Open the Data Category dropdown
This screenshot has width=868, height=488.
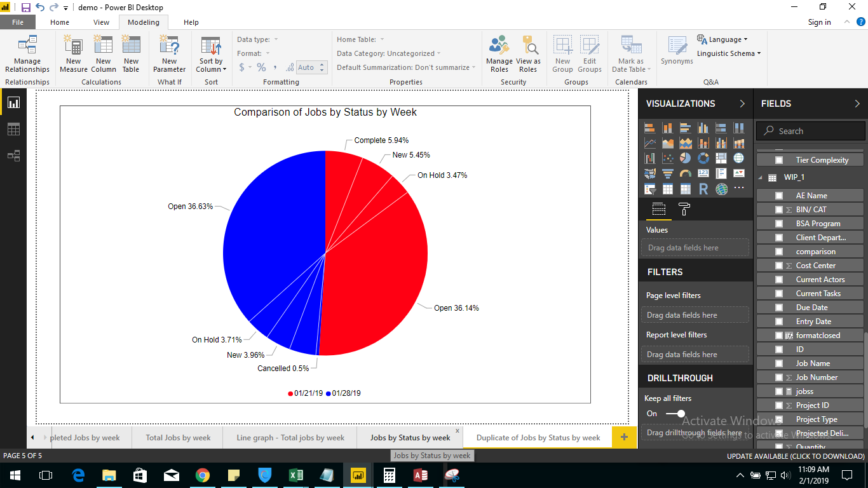point(389,53)
